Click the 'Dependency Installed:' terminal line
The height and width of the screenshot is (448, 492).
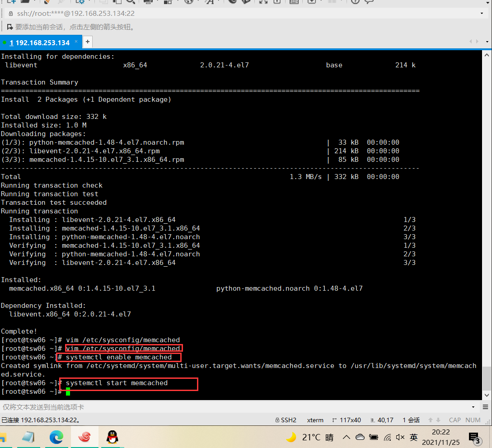pos(43,306)
